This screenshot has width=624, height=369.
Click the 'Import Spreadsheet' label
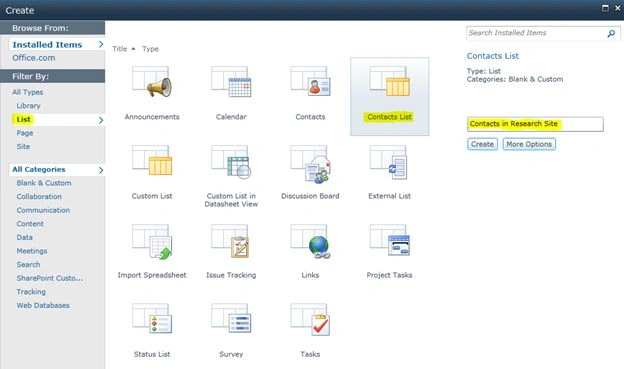tap(152, 275)
